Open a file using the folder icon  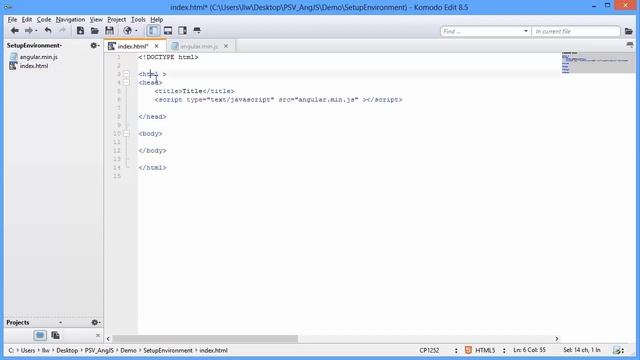95,31
